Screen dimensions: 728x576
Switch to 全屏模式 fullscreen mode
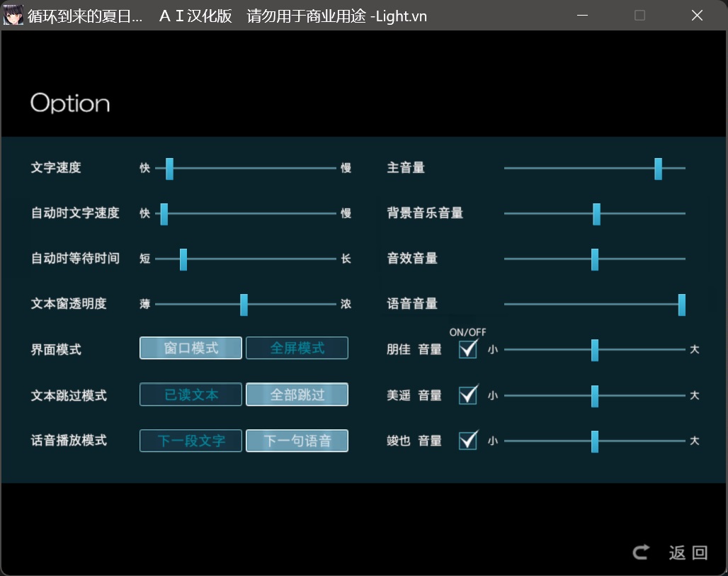coord(297,348)
